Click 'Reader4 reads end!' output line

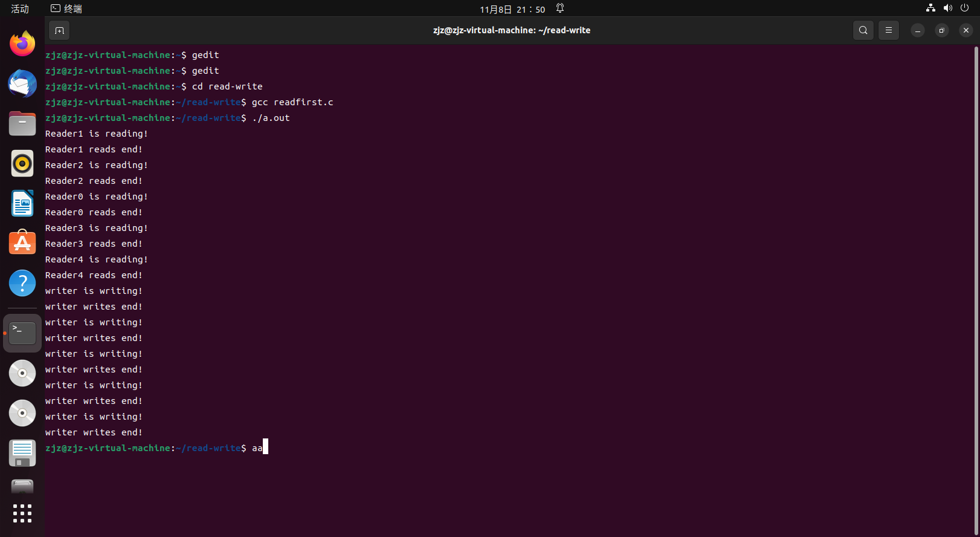[x=94, y=275]
